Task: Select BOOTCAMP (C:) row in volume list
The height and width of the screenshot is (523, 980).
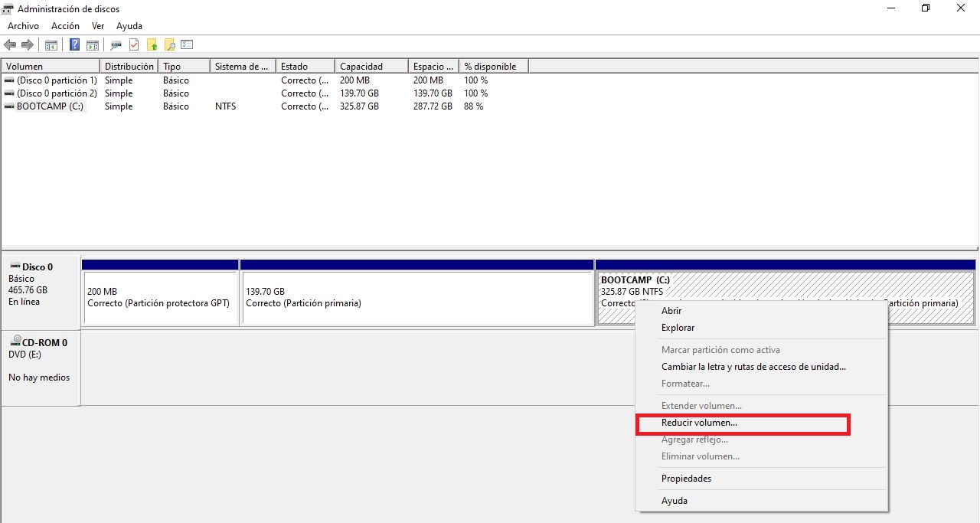Action: (x=50, y=106)
